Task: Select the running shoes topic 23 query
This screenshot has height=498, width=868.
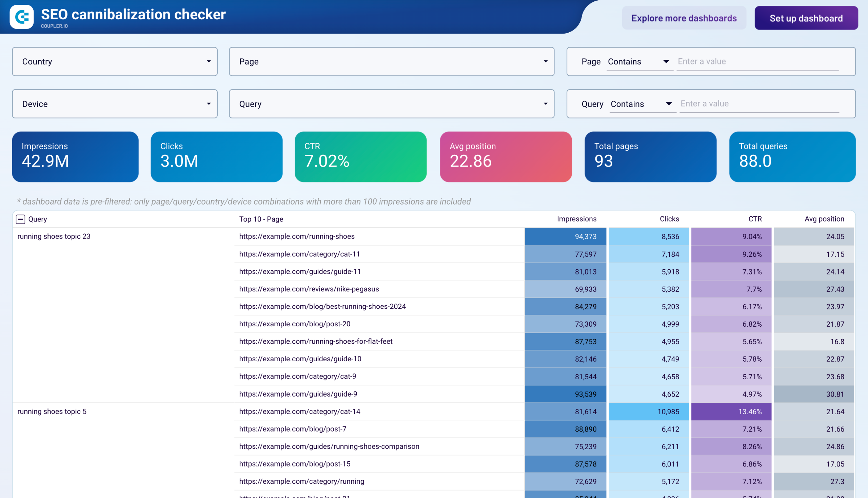Action: pos(54,236)
